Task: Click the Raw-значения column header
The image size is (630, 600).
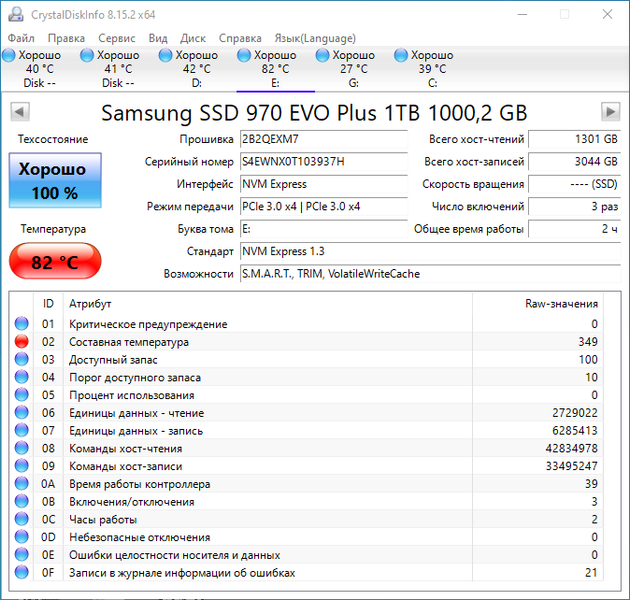Action: coord(538,304)
